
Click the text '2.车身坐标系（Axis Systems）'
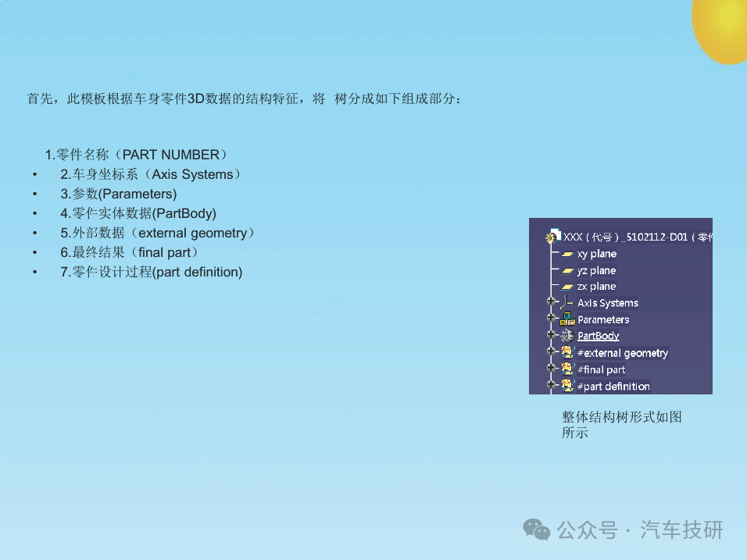[x=152, y=174]
